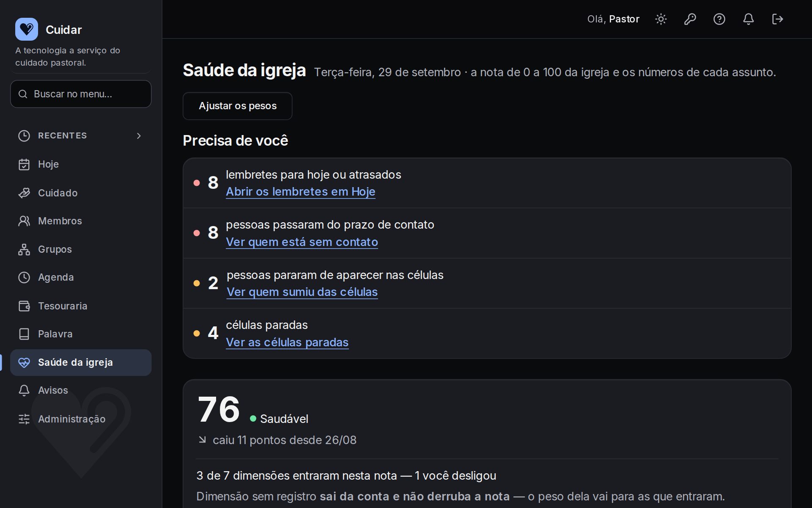
Task: Select Grupos in the sidebar
Action: (81, 249)
